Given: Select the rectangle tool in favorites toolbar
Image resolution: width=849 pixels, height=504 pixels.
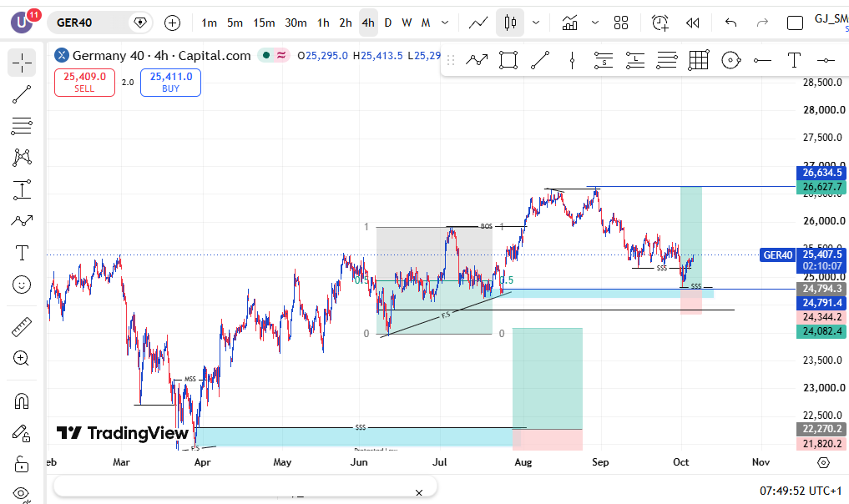Looking at the screenshot, I should (508, 60).
